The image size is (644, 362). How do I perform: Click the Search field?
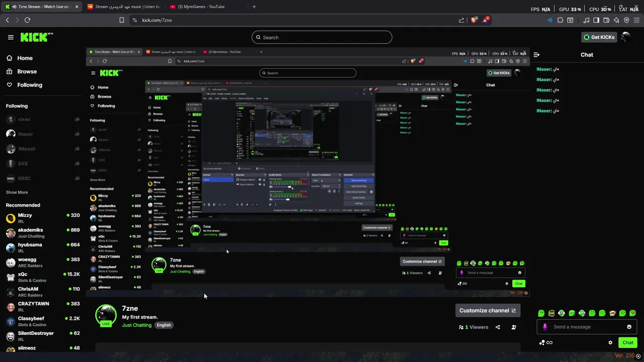tap(322, 37)
